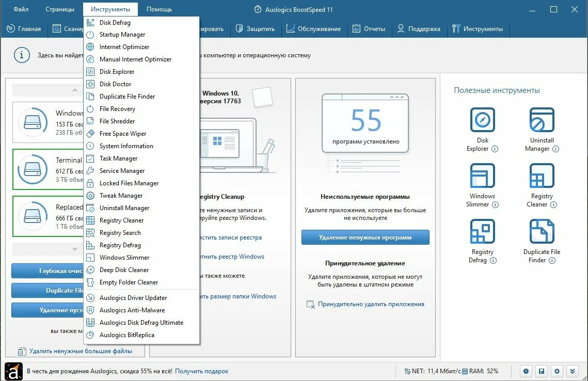The height and width of the screenshot is (381, 588).
Task: Open the Файл menu
Action: [x=21, y=9]
